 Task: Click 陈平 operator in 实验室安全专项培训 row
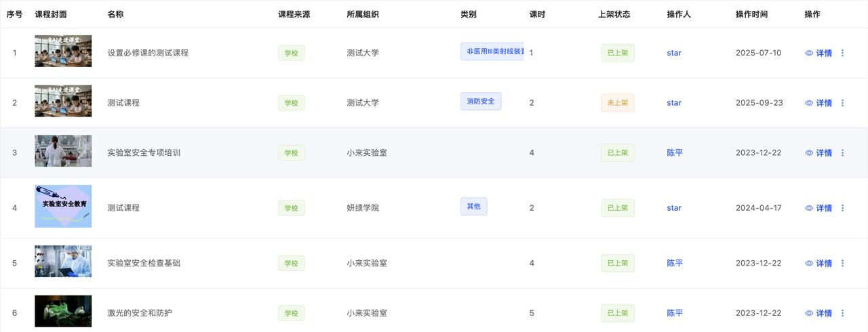tap(675, 153)
